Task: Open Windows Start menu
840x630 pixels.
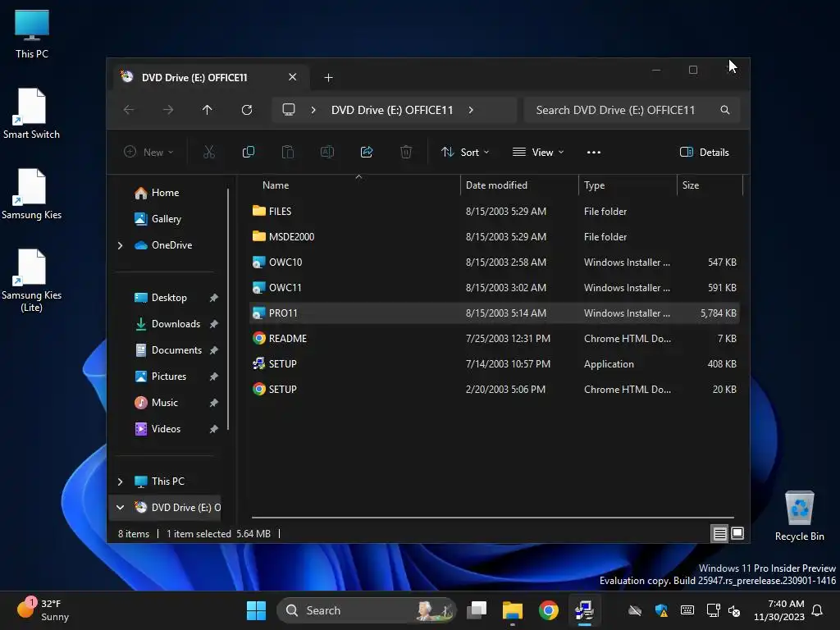Action: pos(256,610)
